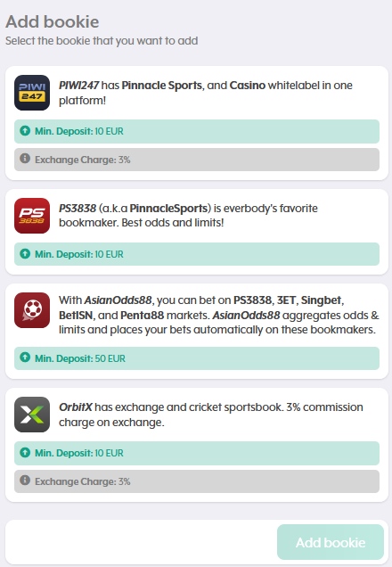Click the PIWI247 minimum deposit arrow icon
392x567 pixels.
pyautogui.click(x=25, y=130)
